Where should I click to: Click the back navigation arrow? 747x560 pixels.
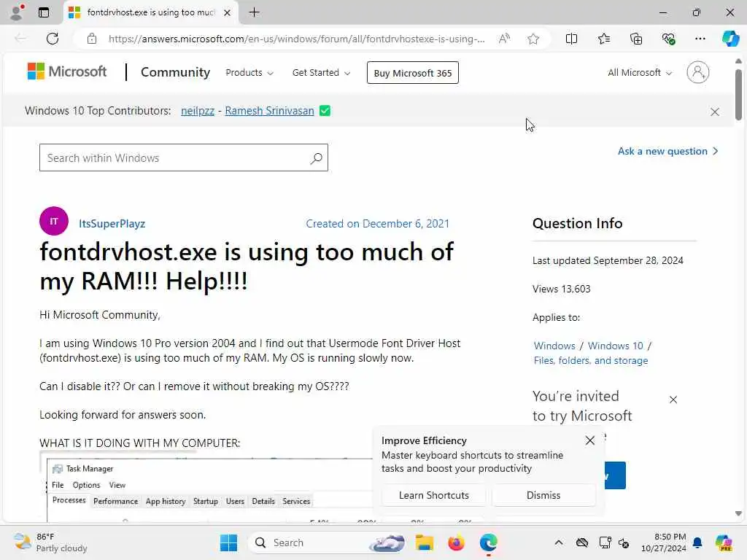point(20,39)
